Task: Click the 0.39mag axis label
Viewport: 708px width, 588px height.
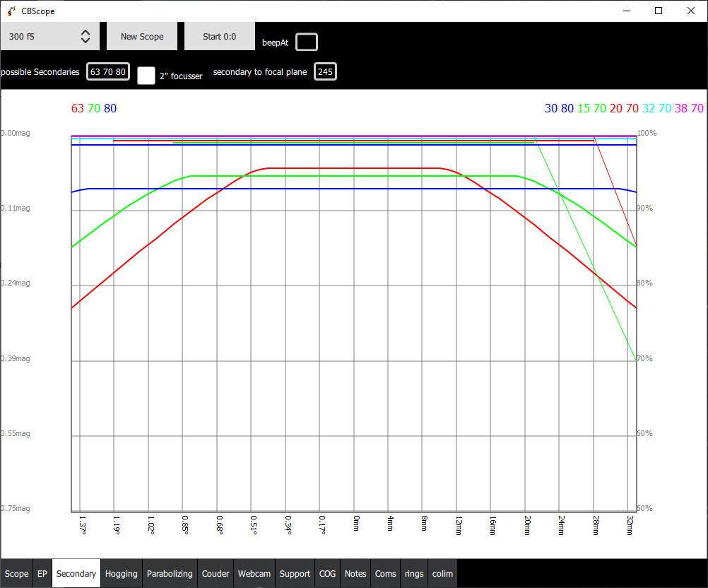Action: (x=16, y=358)
